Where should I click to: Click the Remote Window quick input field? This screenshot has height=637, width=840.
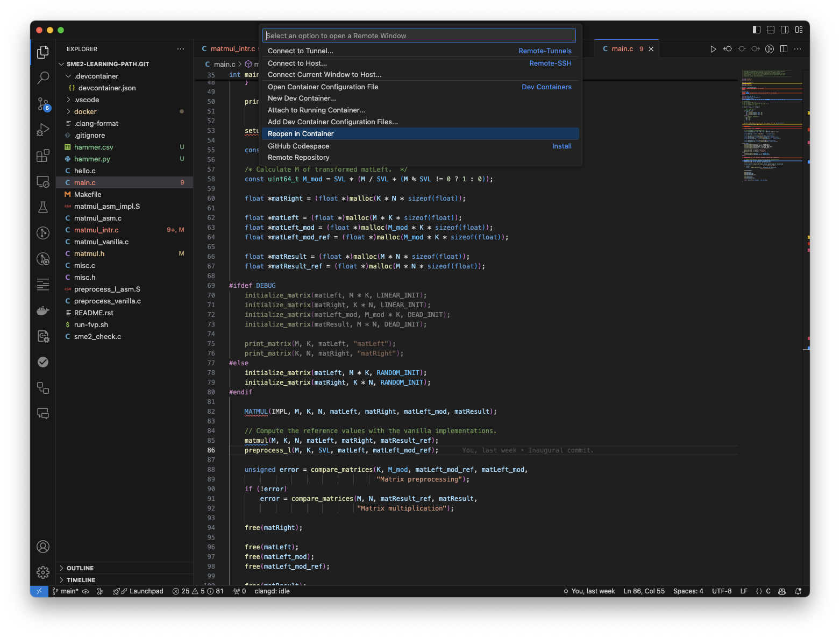tap(419, 36)
